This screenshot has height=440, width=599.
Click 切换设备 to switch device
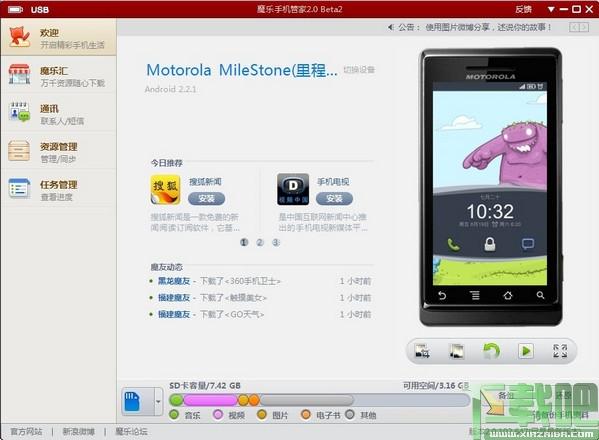coord(359,70)
